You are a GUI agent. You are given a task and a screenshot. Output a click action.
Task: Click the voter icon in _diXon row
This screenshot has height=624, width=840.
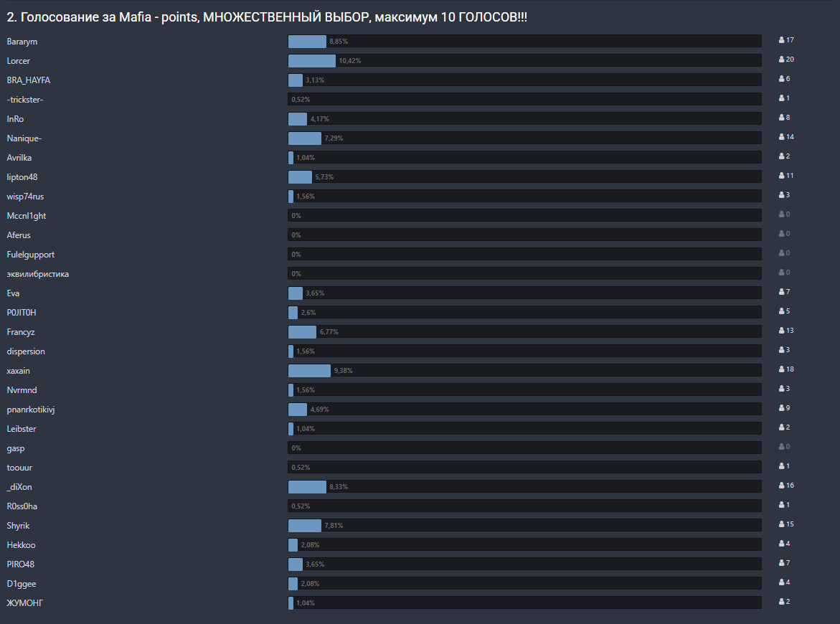click(x=781, y=486)
